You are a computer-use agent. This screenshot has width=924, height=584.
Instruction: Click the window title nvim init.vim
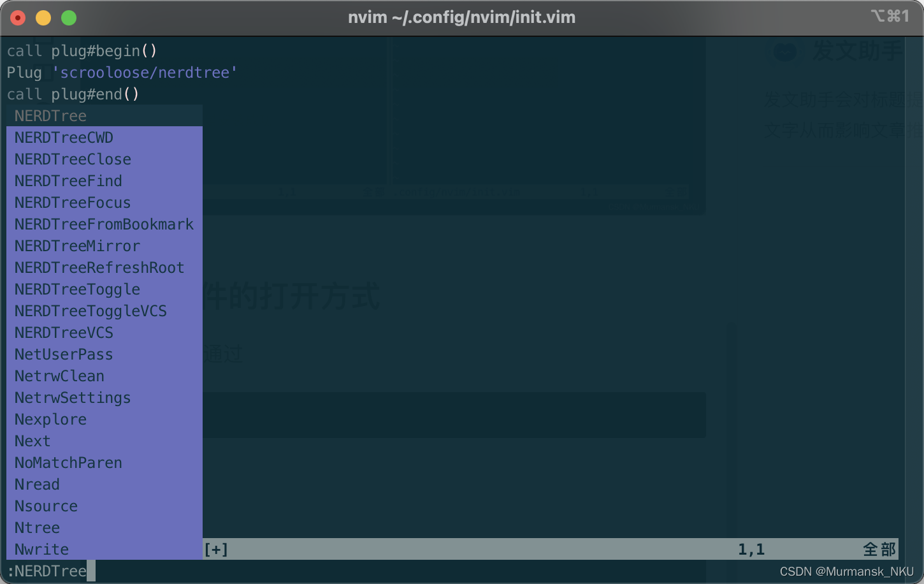click(x=461, y=17)
